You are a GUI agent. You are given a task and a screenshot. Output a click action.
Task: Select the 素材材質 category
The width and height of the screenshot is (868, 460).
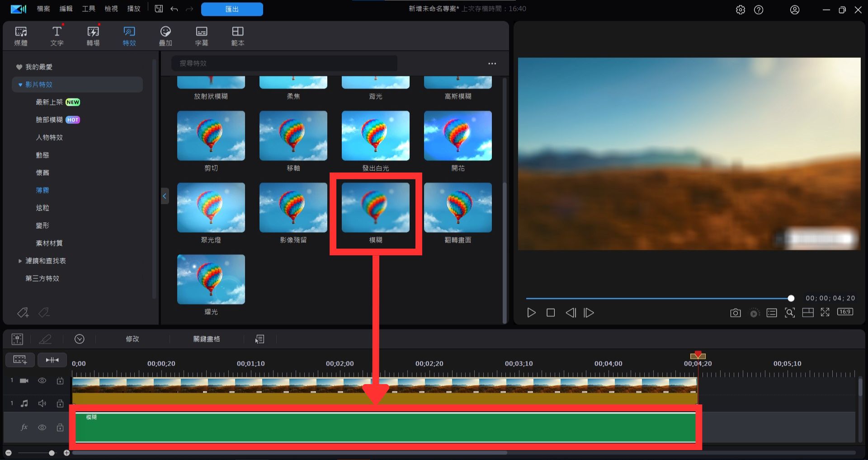tap(49, 243)
